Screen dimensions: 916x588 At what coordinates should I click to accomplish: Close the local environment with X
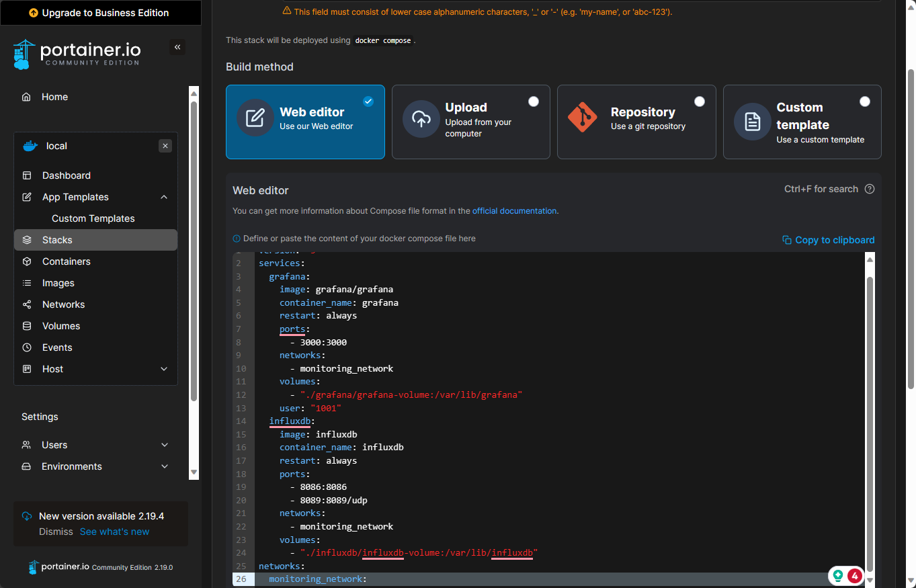pyautogui.click(x=165, y=146)
